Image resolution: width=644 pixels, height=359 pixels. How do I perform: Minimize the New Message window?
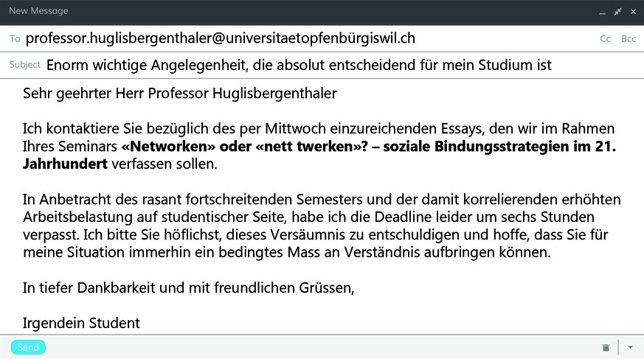602,12
